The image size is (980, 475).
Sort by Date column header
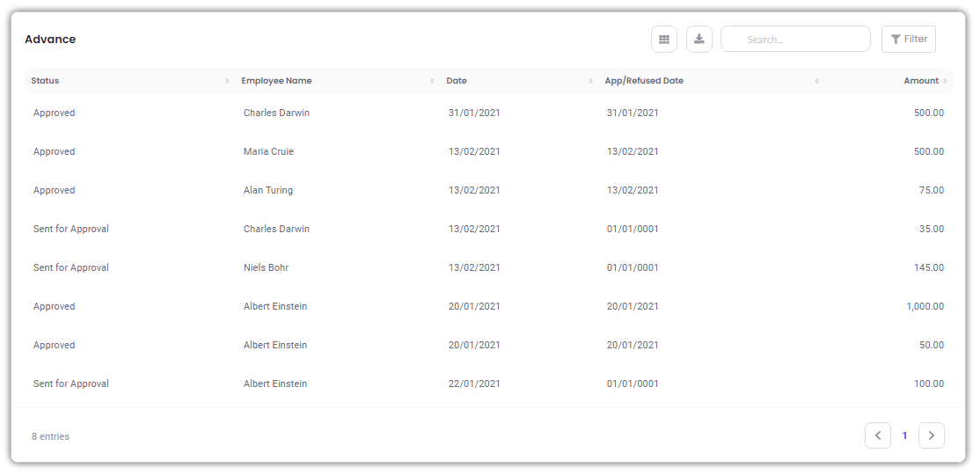pyautogui.click(x=457, y=81)
